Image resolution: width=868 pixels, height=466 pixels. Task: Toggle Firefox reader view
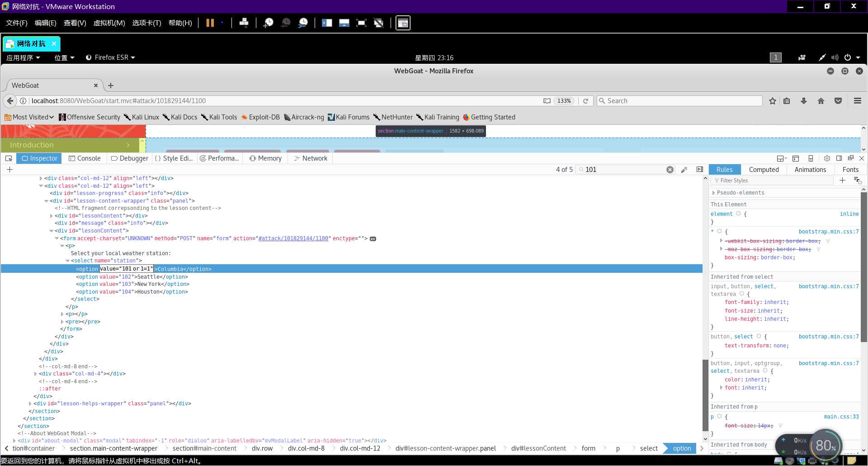(x=547, y=101)
